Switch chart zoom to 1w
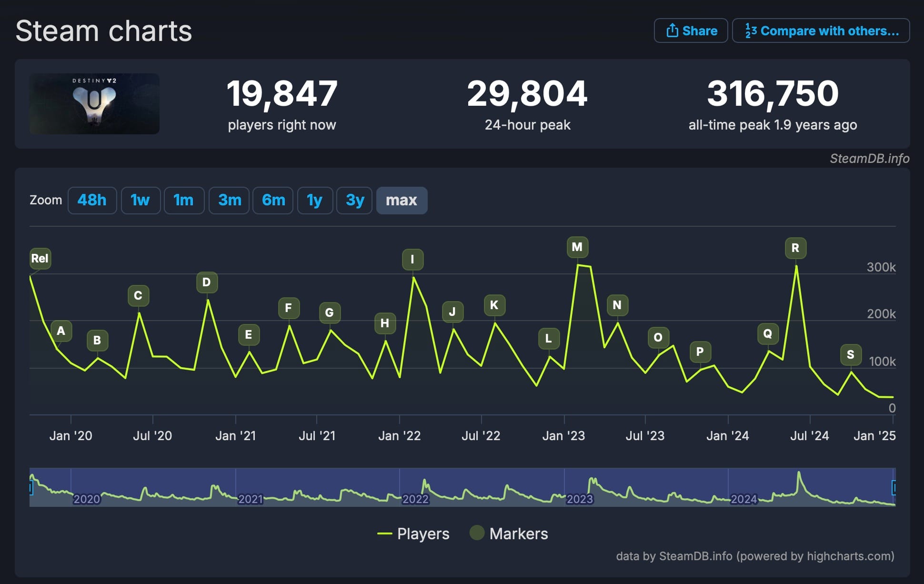This screenshot has width=924, height=584. 140,200
